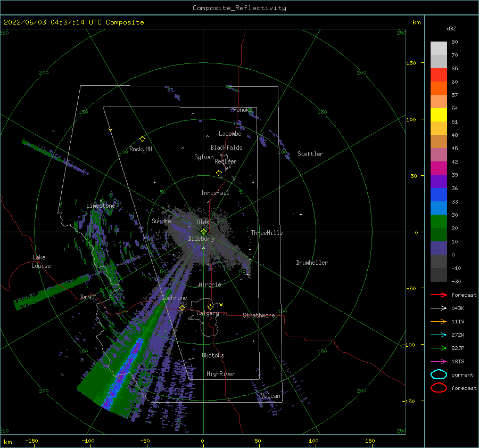Click the Innisfail city label
Image resolution: width=479 pixels, height=448 pixels.
coord(215,193)
